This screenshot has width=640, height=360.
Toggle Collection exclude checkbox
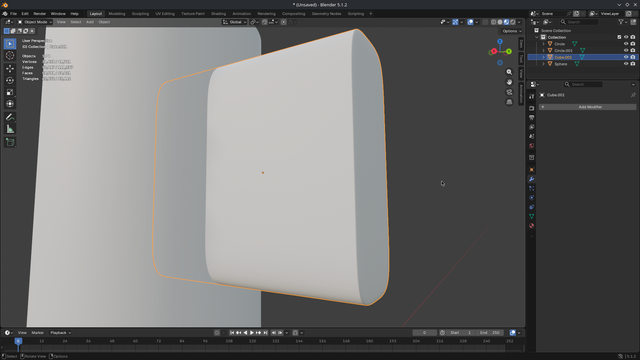(619, 37)
